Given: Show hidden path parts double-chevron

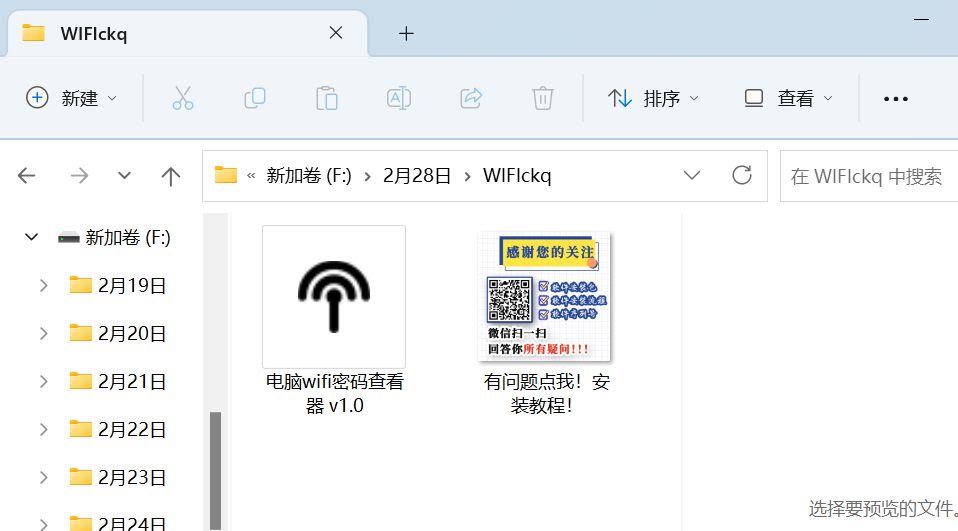Looking at the screenshot, I should (x=251, y=176).
